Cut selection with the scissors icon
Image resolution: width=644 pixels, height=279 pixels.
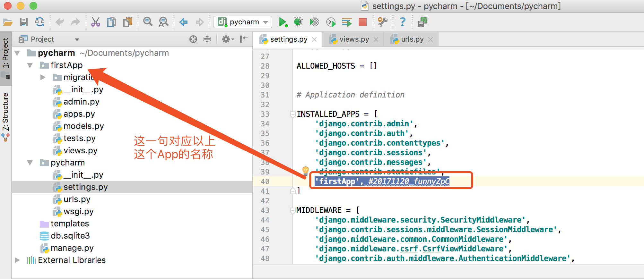pyautogui.click(x=95, y=22)
